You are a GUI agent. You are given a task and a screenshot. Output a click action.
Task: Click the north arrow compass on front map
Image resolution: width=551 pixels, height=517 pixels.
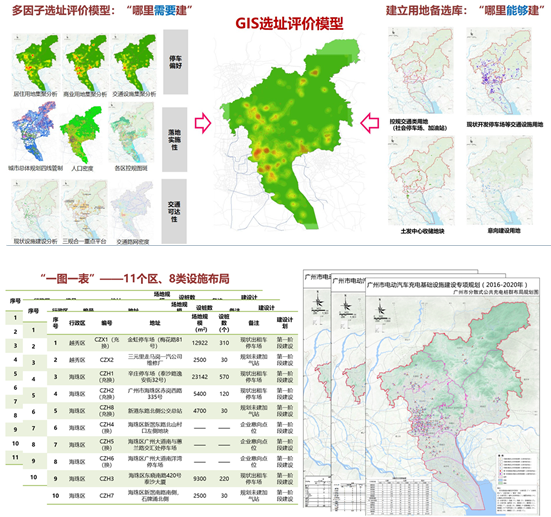(x=381, y=311)
